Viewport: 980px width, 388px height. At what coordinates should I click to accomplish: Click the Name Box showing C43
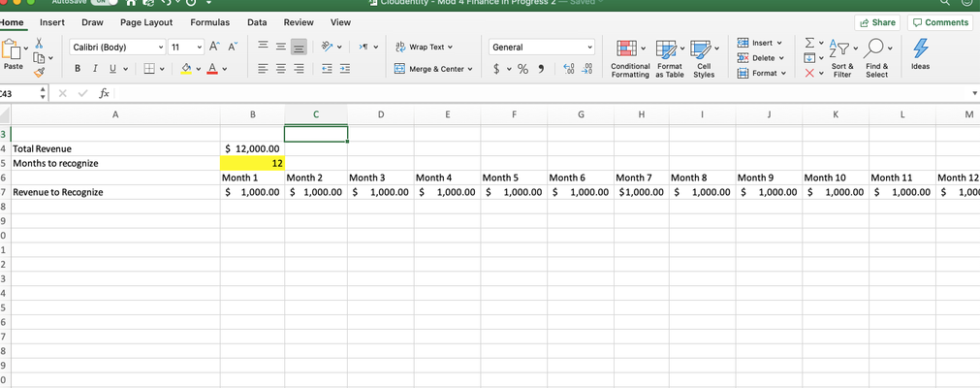18,93
